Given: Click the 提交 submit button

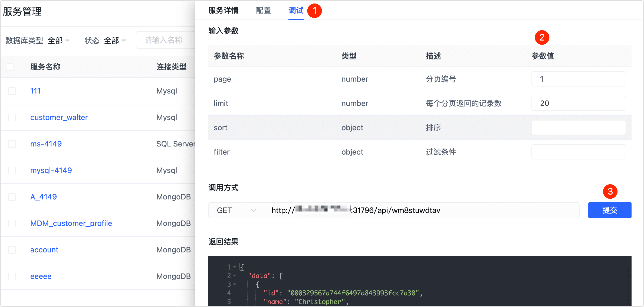Looking at the screenshot, I should (x=610, y=210).
